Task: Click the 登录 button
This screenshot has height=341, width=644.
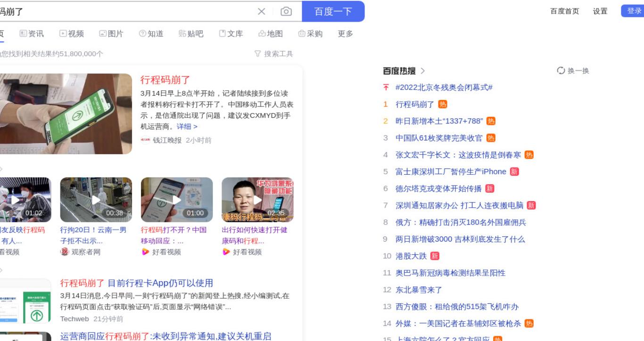Action: click(x=633, y=11)
